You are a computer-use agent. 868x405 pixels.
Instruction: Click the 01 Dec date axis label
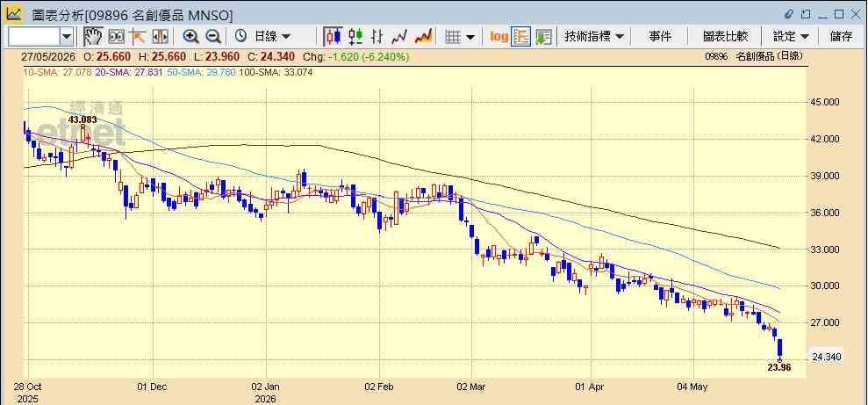151,387
